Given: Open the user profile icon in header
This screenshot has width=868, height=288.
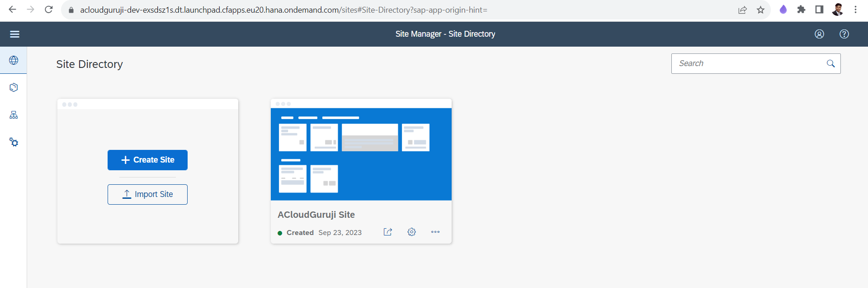Looking at the screenshot, I should (819, 34).
